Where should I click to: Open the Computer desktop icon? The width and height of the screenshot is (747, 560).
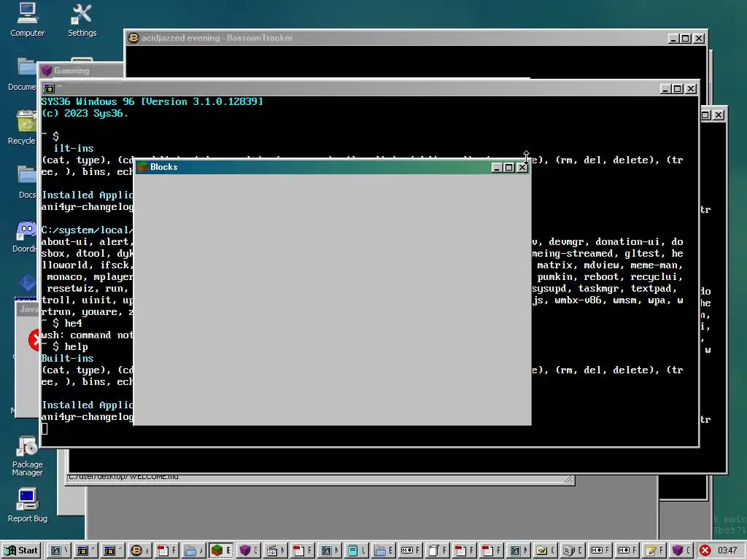coord(27,20)
